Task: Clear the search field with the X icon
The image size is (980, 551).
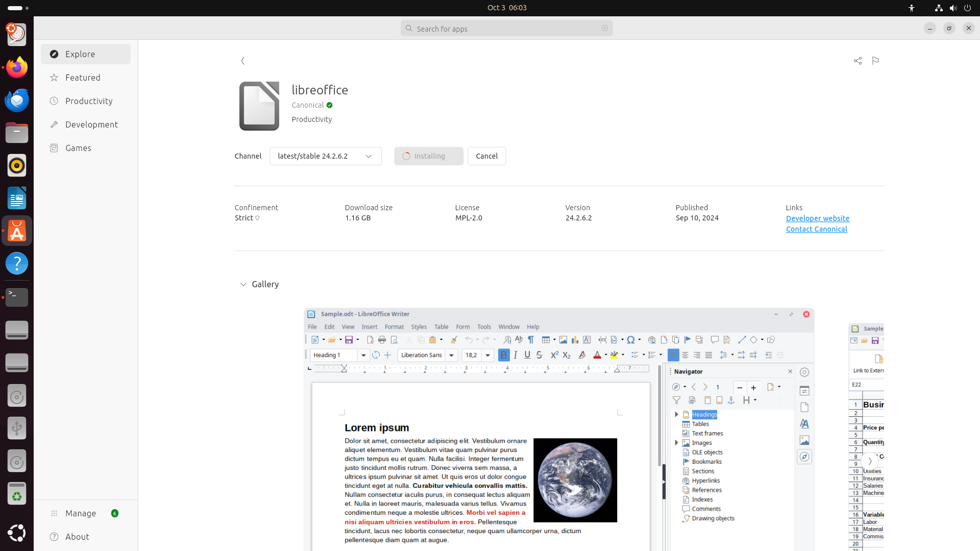Action: (x=605, y=29)
